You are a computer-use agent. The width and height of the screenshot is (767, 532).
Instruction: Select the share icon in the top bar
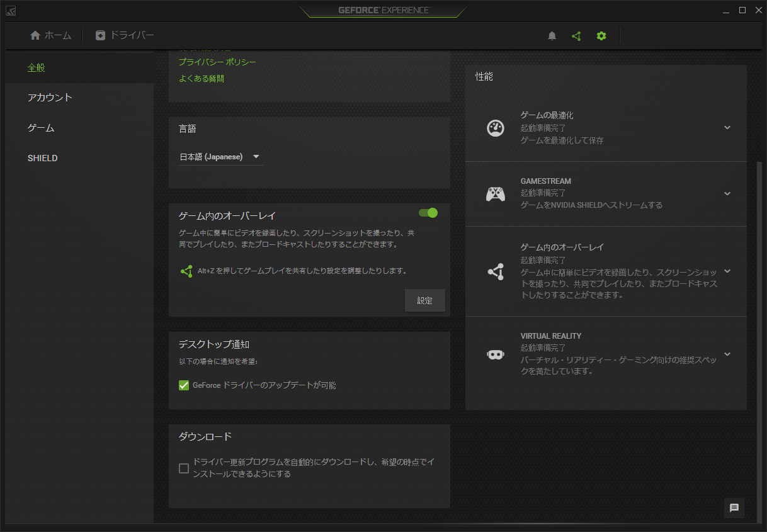pos(576,36)
